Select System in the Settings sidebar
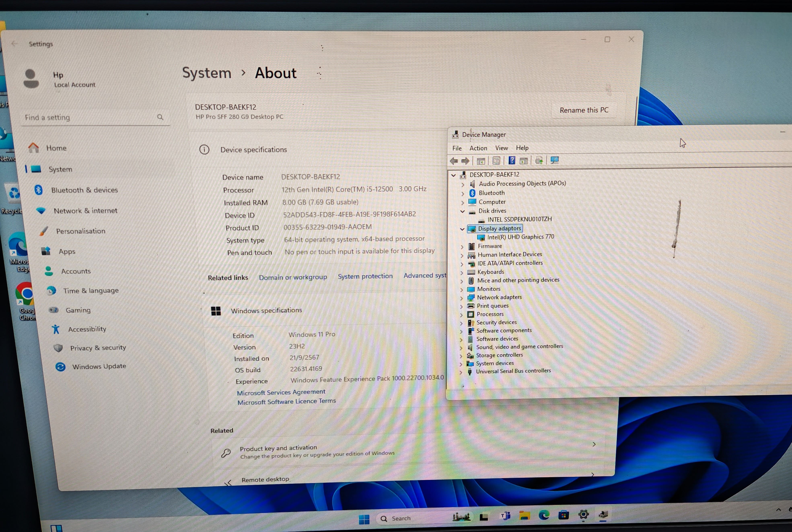 pyautogui.click(x=60, y=169)
